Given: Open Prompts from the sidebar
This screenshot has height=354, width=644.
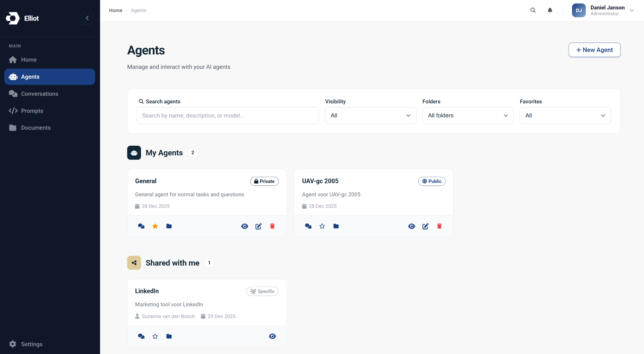Looking at the screenshot, I should pos(32,111).
